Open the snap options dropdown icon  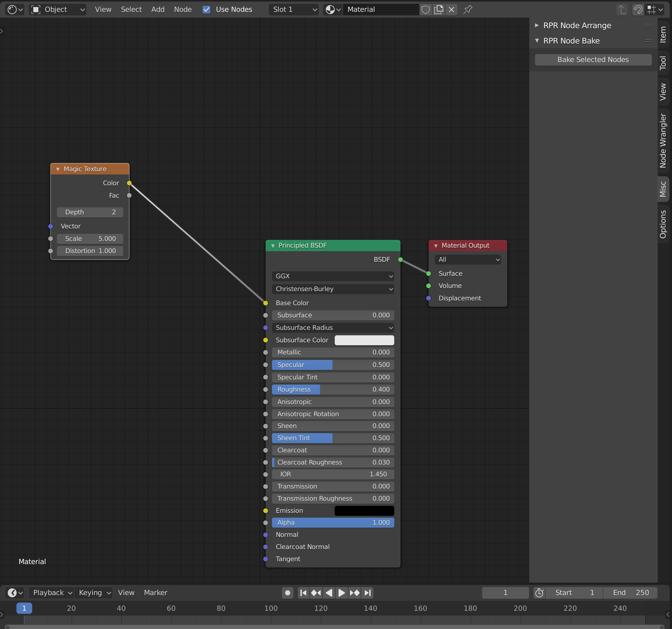(655, 10)
